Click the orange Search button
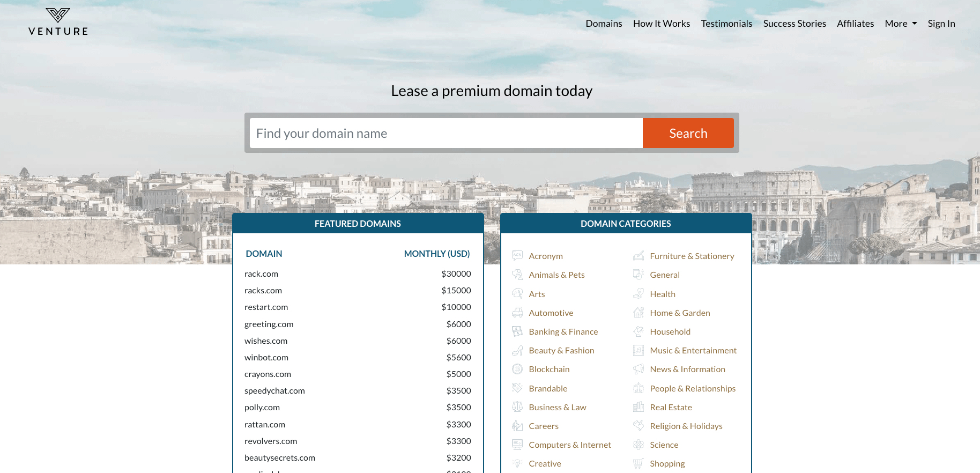This screenshot has width=980, height=473. click(x=688, y=133)
